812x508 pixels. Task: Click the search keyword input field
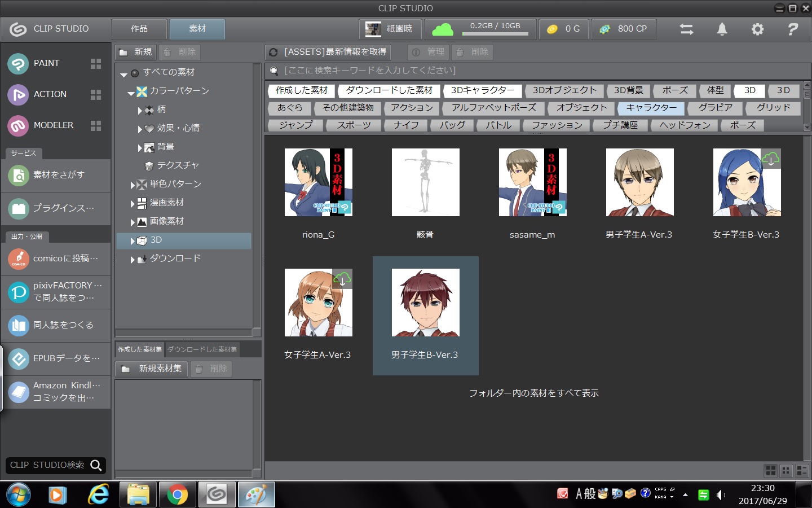click(x=534, y=71)
